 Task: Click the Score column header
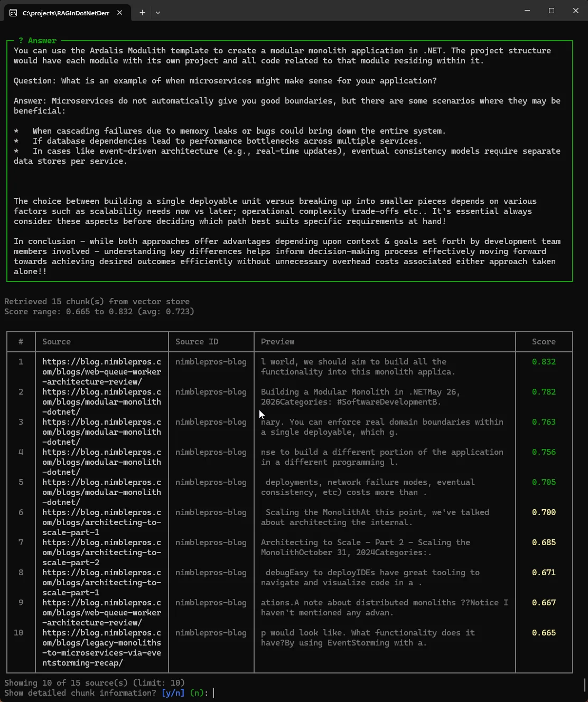pyautogui.click(x=544, y=342)
